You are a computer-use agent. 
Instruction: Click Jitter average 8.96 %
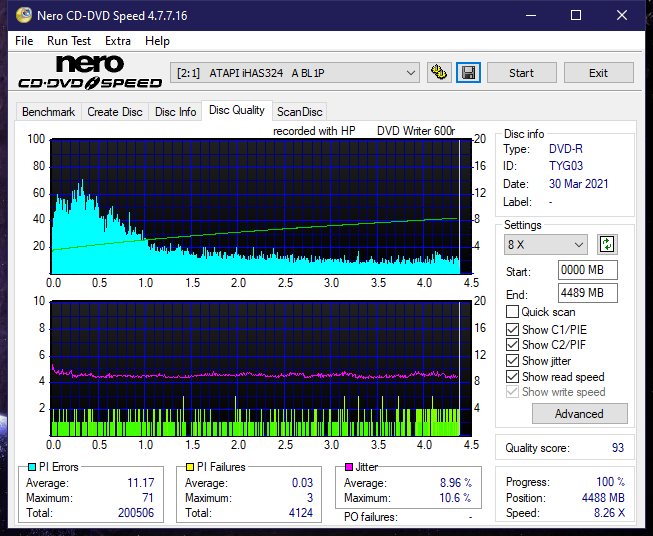[x=456, y=483]
